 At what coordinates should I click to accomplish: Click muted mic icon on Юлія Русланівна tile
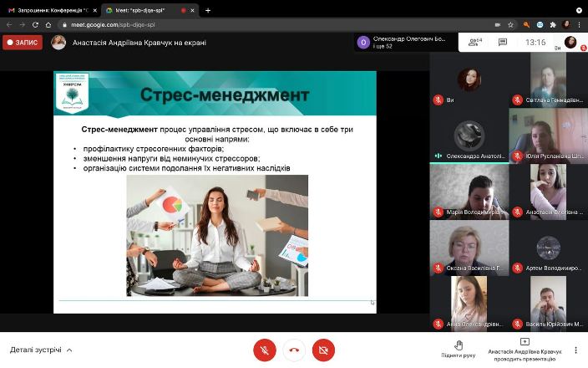(x=518, y=156)
